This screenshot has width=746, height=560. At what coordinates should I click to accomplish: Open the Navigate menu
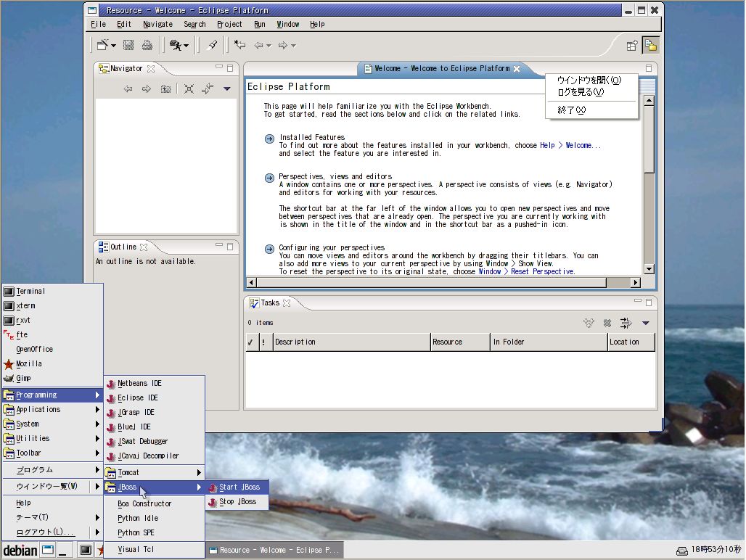pyautogui.click(x=158, y=24)
